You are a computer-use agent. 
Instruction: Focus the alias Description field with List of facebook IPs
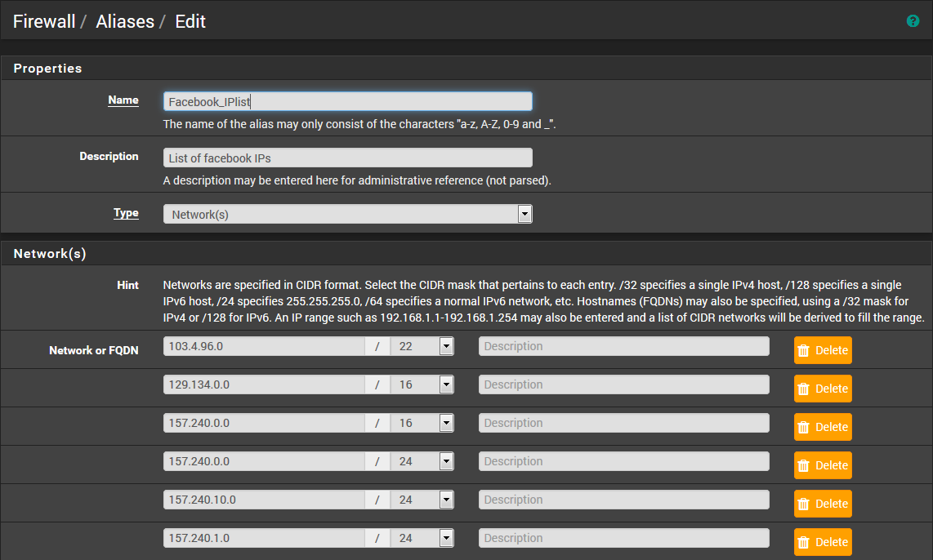click(x=348, y=158)
